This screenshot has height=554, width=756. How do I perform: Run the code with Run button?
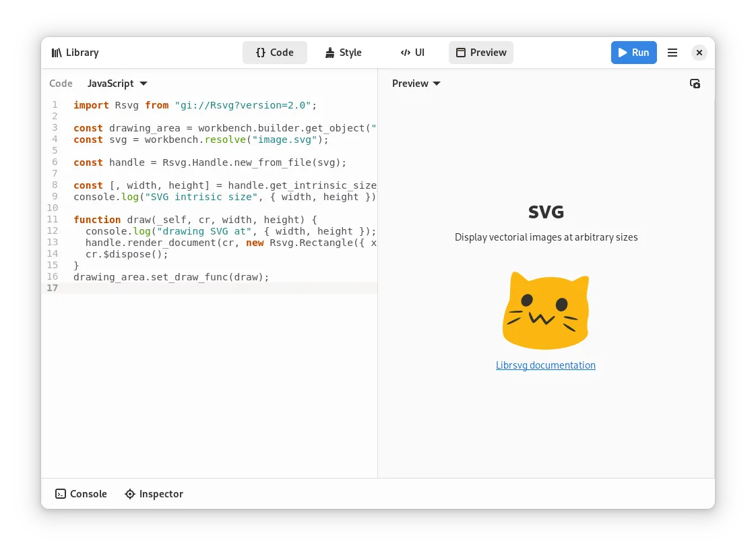[x=633, y=53]
